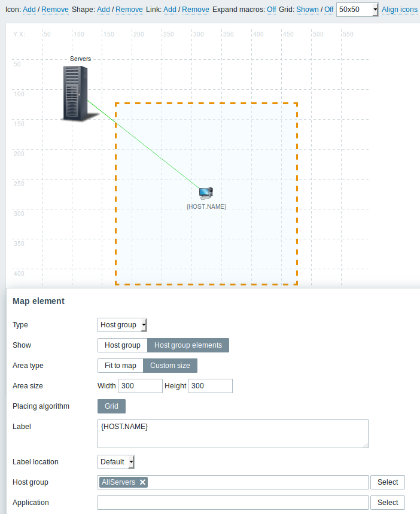This screenshot has width=420, height=514.
Task: Open Application Select button
Action: click(388, 503)
